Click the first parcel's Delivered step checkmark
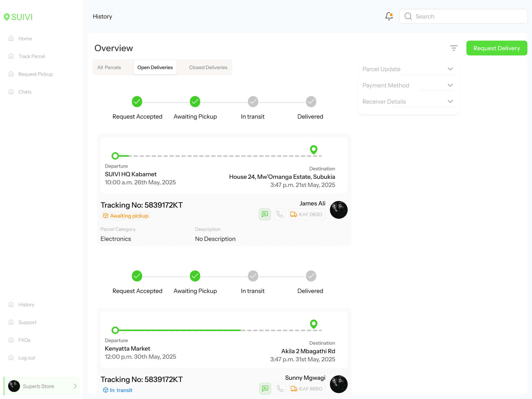Screen dimensions: 532x399 coord(311,102)
